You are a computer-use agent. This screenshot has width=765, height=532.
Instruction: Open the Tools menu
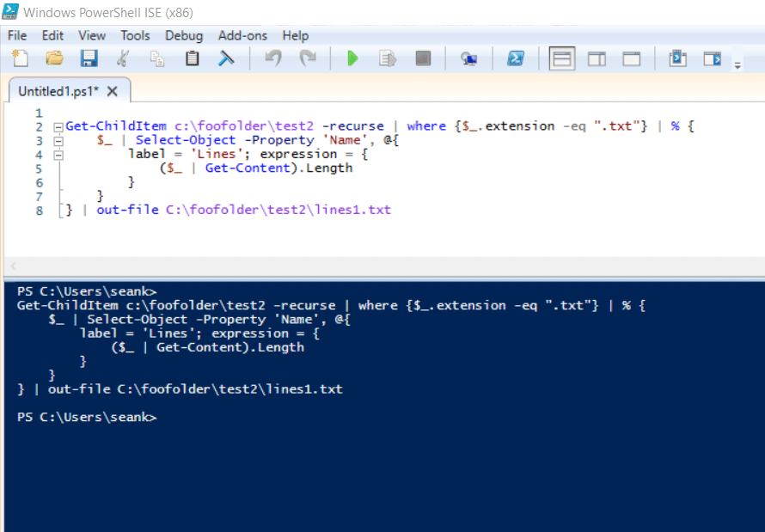tap(135, 35)
